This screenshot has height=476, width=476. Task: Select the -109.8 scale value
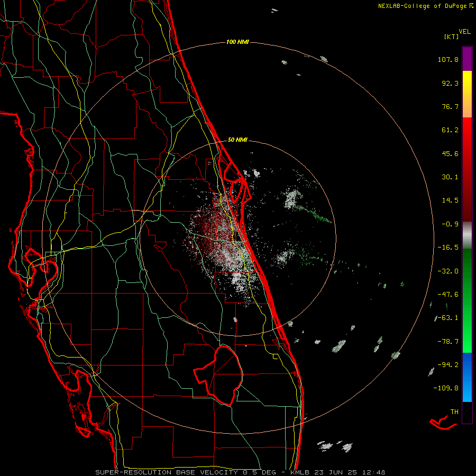(446, 388)
